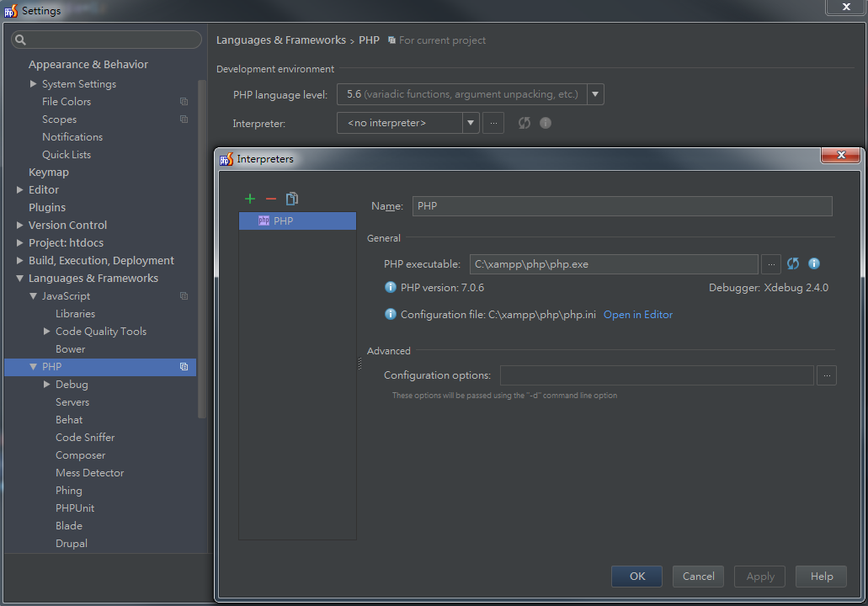The height and width of the screenshot is (606, 868).
Task: Open Plugins settings
Action: click(47, 208)
